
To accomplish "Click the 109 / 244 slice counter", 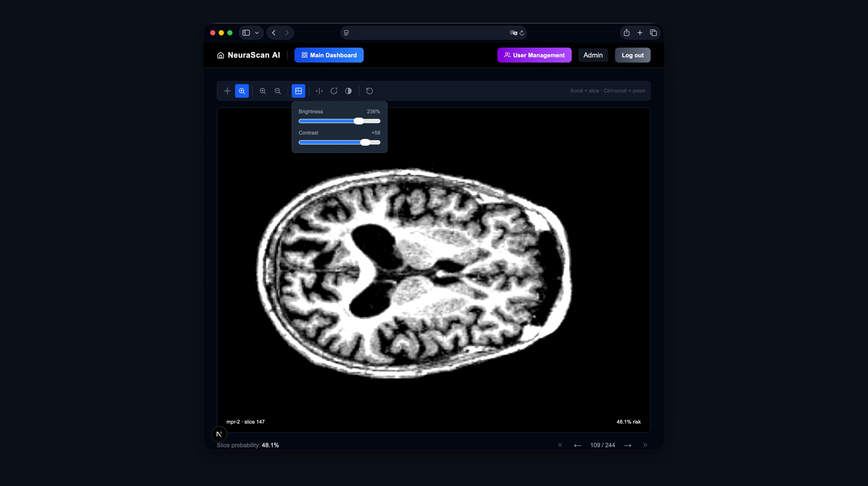I will coord(602,445).
